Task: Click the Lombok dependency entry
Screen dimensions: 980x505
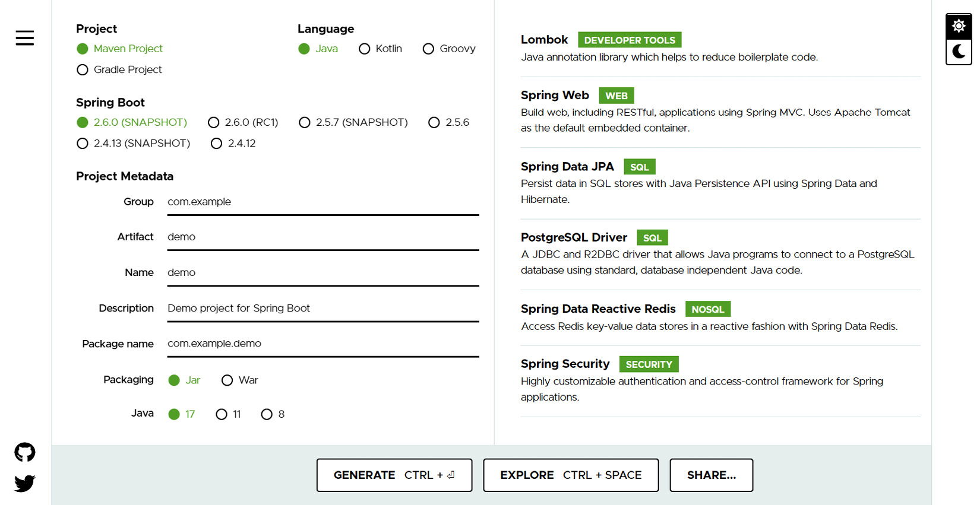Action: coord(720,48)
